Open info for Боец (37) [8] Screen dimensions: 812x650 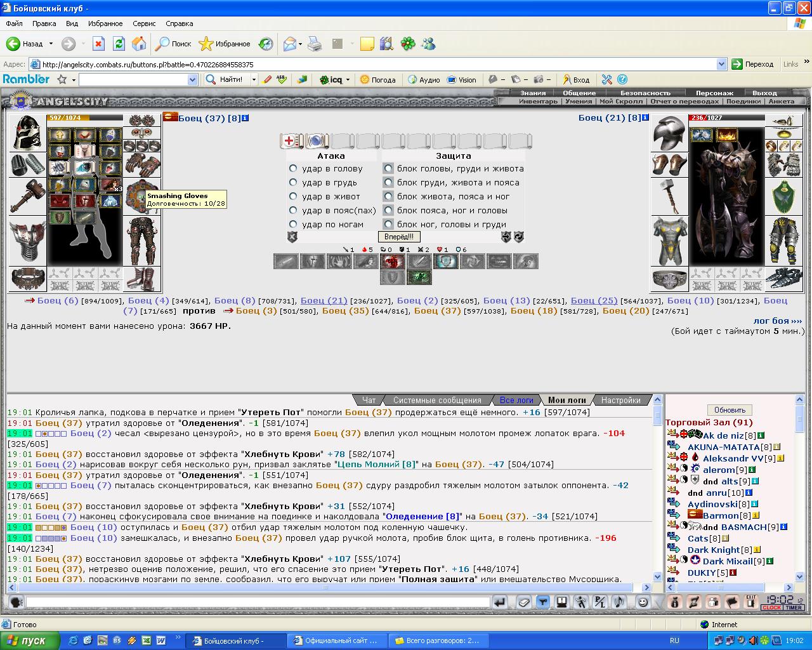coord(246,118)
